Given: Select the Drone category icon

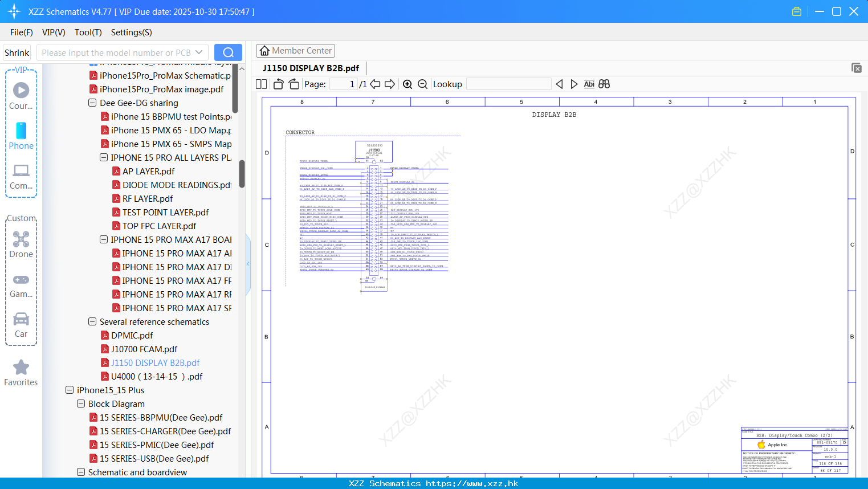Looking at the screenshot, I should coord(21,239).
